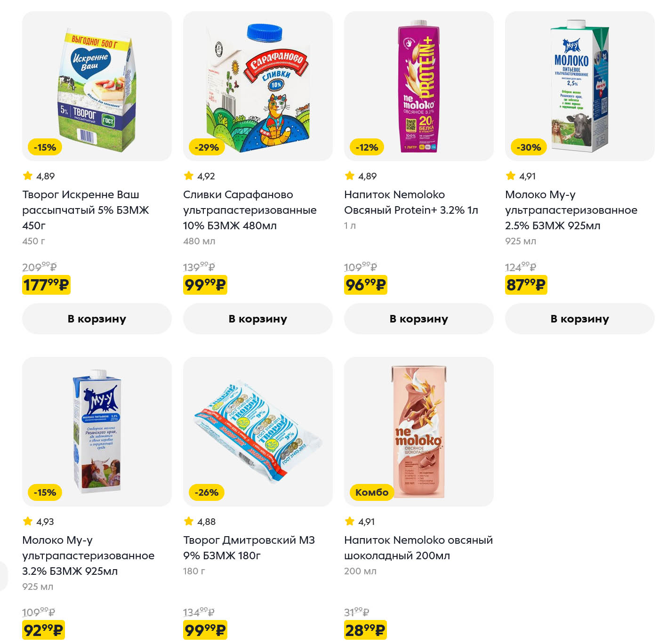Open Творог Искренне Ваш рассыпчатый title link
Screen dimensions: 667x644
tap(85, 210)
